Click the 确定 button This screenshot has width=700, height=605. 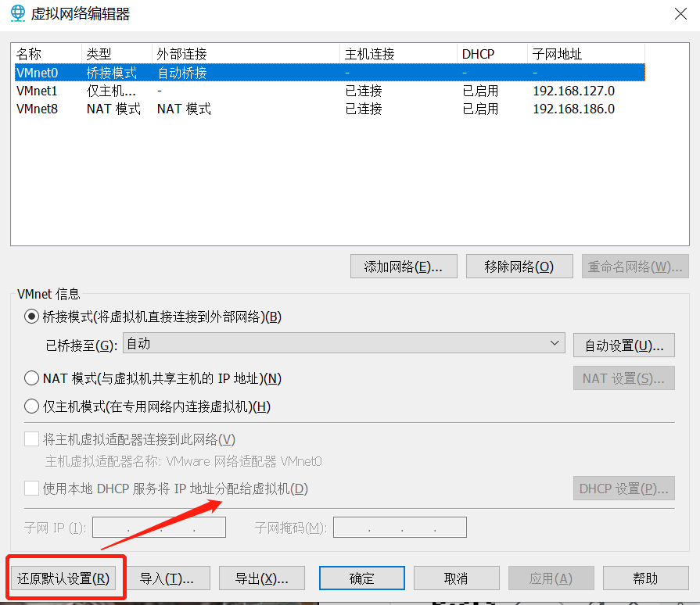click(x=361, y=578)
